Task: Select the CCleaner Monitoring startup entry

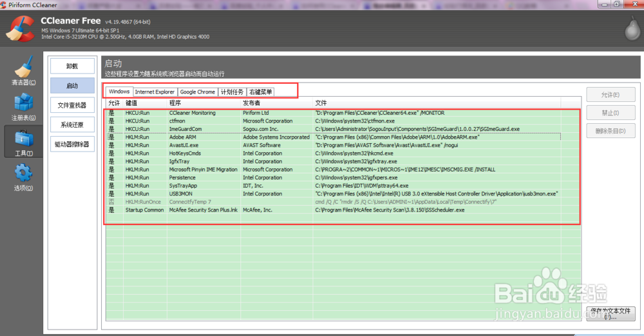Action: (333, 113)
